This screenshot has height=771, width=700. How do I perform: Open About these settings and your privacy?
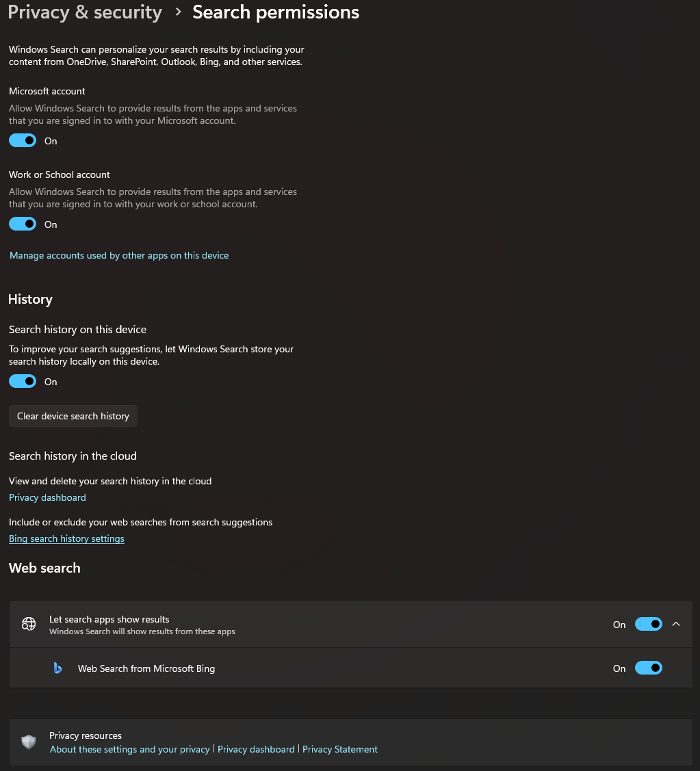130,749
